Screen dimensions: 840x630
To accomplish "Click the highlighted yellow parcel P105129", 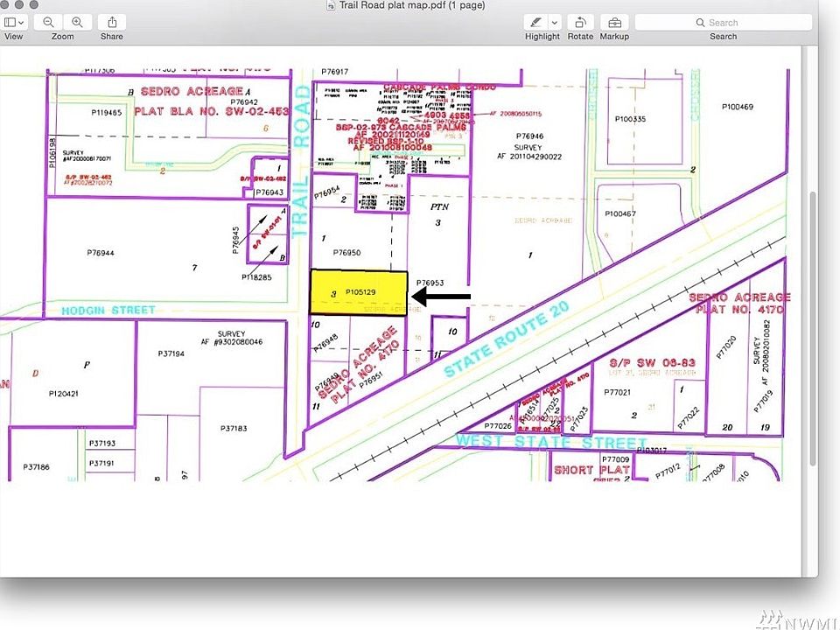I will tap(359, 292).
